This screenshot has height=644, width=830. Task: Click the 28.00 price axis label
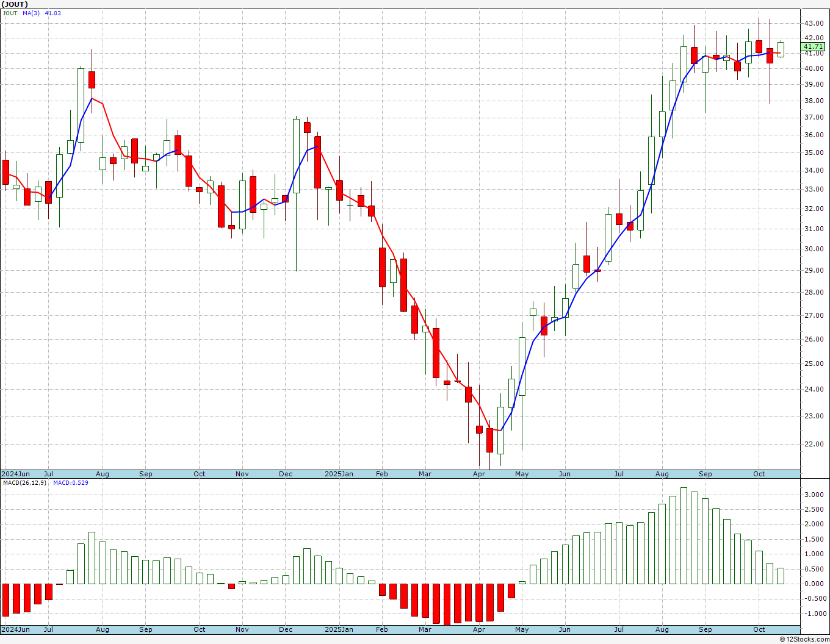coord(814,292)
